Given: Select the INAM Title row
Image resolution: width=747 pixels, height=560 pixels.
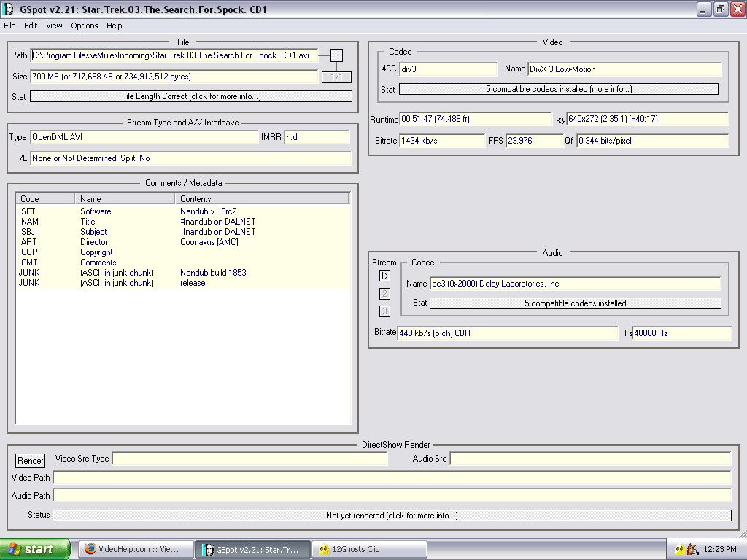Looking at the screenshot, I should click(183, 222).
